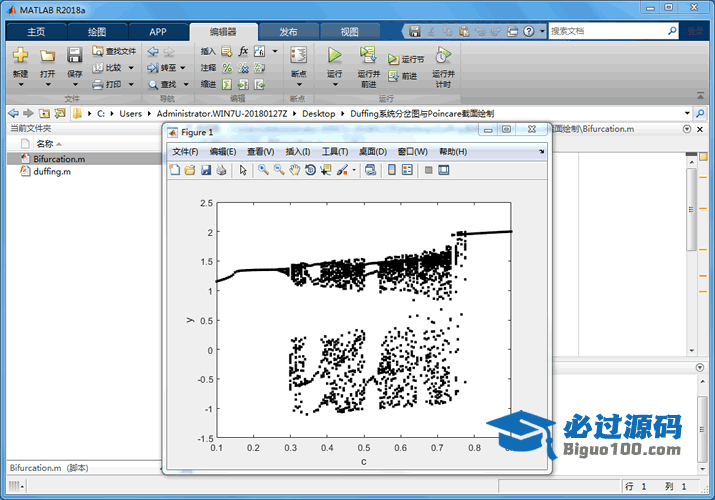715x500 pixels.
Task: Select Bifurcation.m in the file list
Action: 84,159
